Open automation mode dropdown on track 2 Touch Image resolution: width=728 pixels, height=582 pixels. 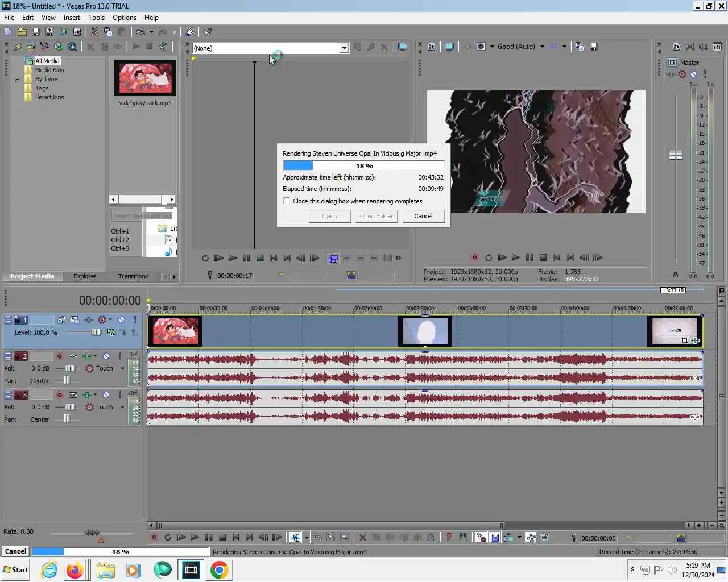122,368
